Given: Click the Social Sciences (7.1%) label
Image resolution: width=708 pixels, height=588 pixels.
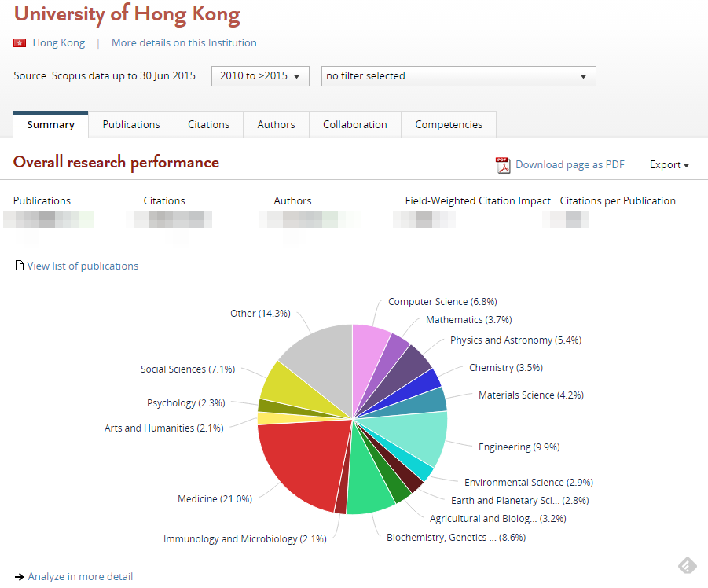Looking at the screenshot, I should pos(188,369).
